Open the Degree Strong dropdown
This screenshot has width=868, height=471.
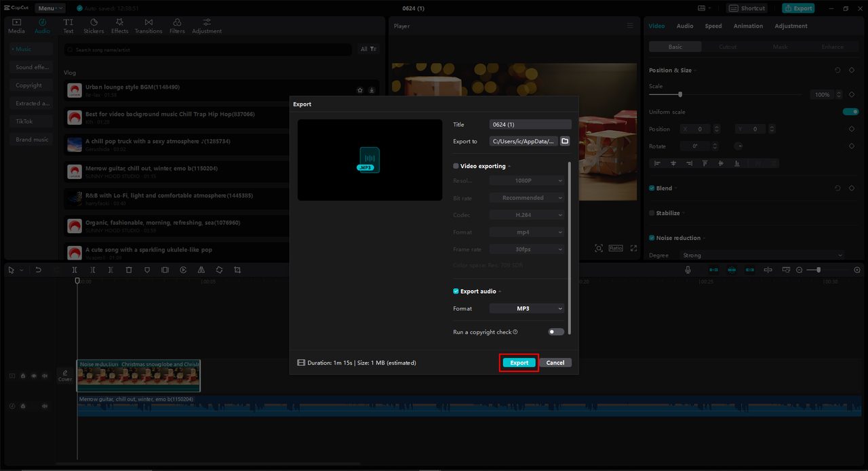[762, 255]
